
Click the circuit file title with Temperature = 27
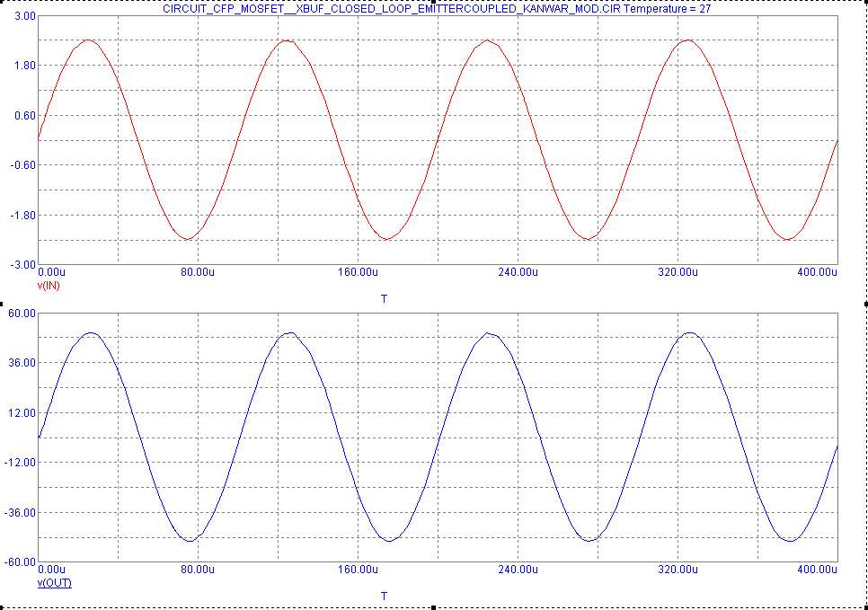437,9
